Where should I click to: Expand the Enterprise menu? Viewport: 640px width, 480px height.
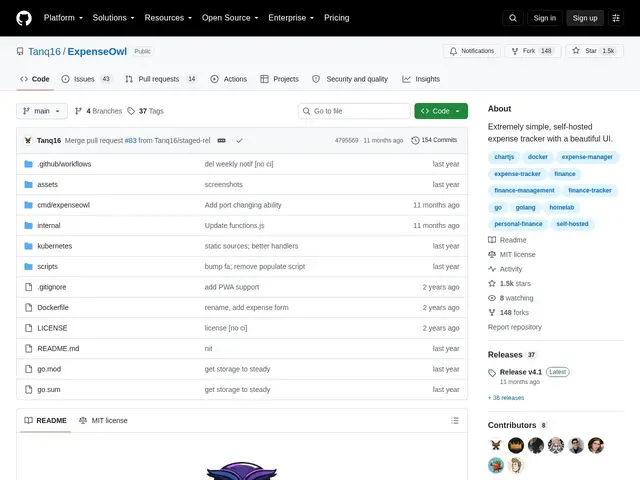tap(291, 18)
